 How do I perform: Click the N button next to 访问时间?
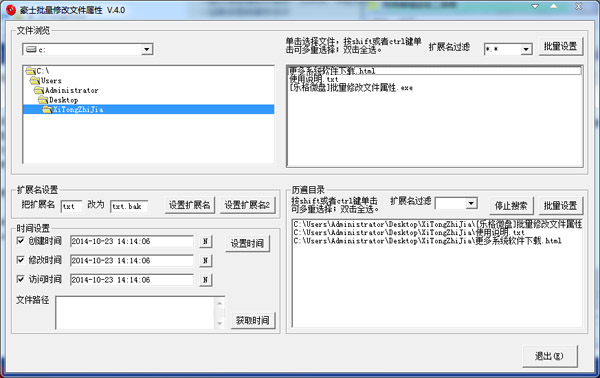click(x=205, y=280)
